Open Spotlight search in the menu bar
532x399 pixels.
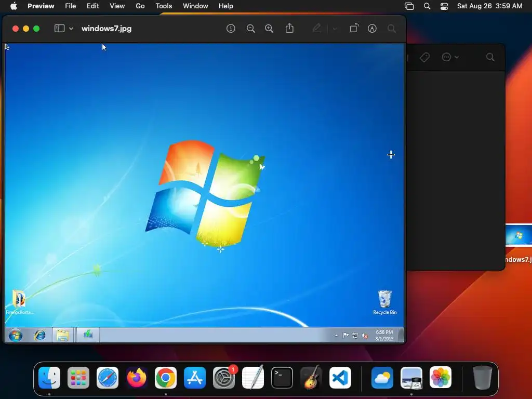(427, 6)
